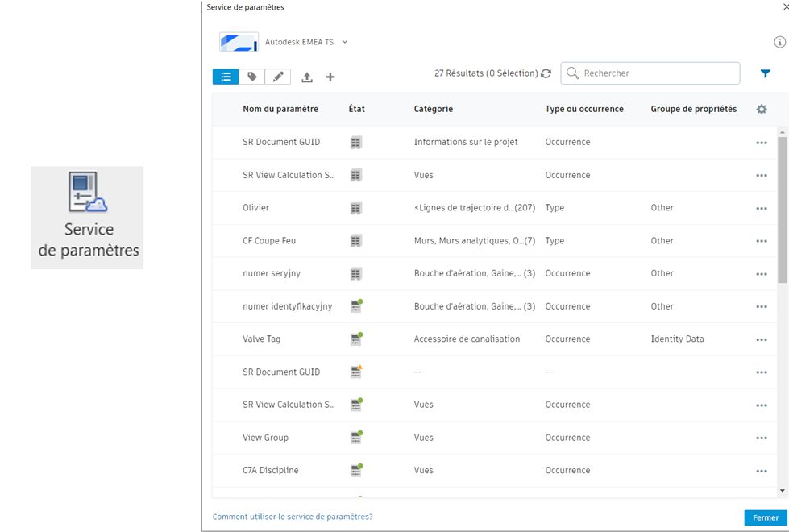Switch to the parameters list view
789x532 pixels.
[226, 77]
